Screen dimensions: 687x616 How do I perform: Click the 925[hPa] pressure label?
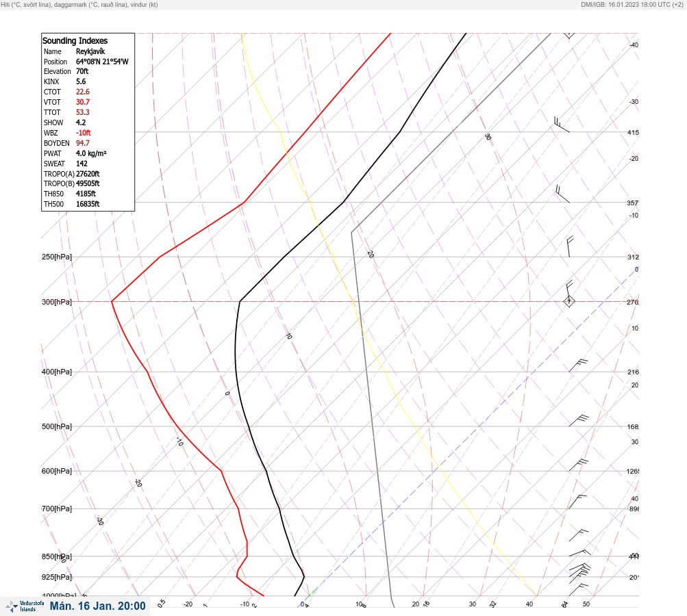click(57, 577)
